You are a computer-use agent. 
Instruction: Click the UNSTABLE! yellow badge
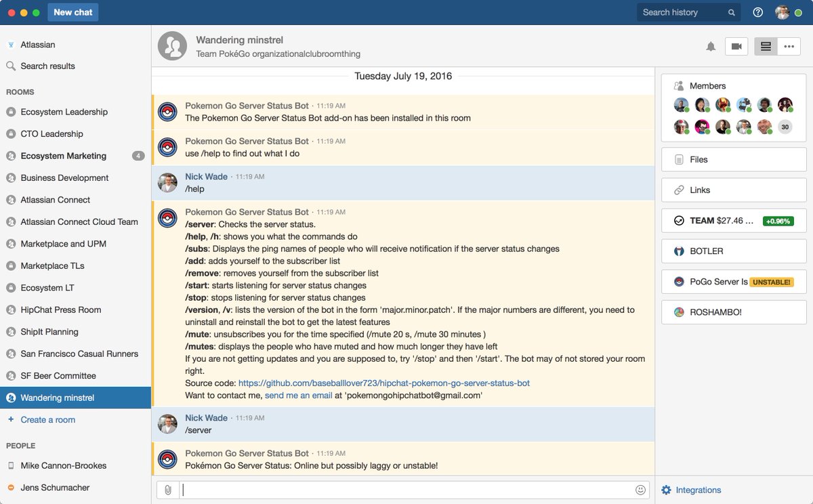(772, 282)
